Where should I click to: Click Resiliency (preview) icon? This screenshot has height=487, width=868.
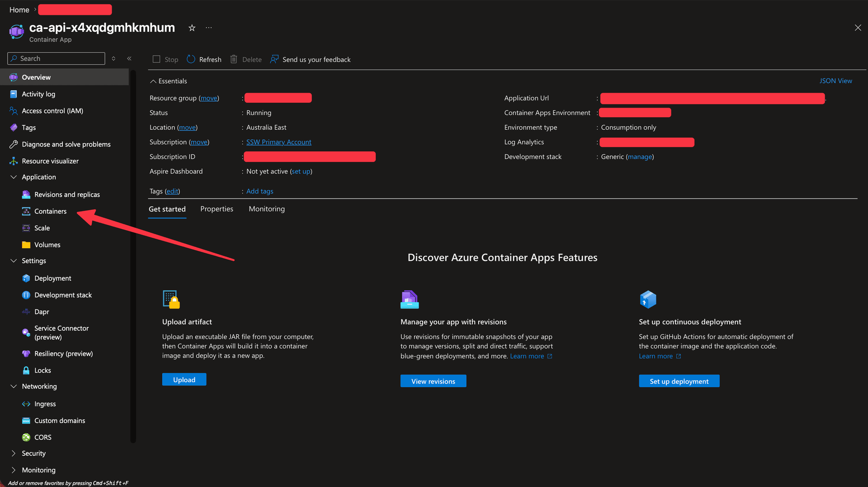point(26,354)
